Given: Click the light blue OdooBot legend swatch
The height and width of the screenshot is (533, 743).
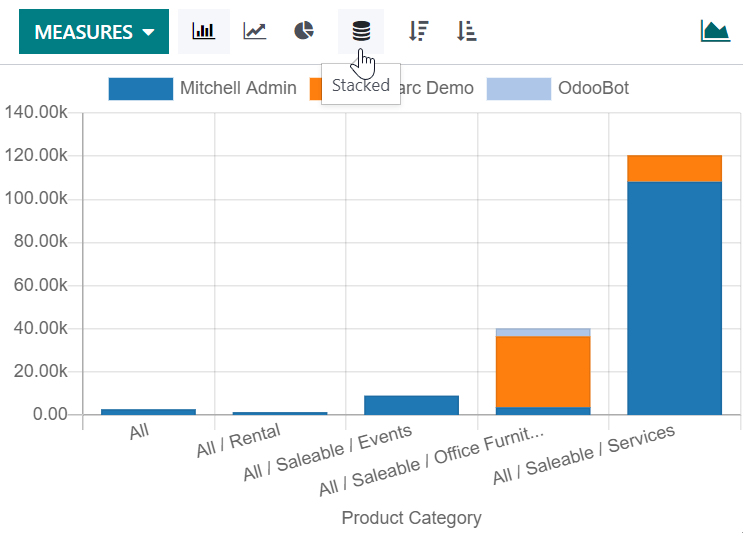Looking at the screenshot, I should pos(518,88).
